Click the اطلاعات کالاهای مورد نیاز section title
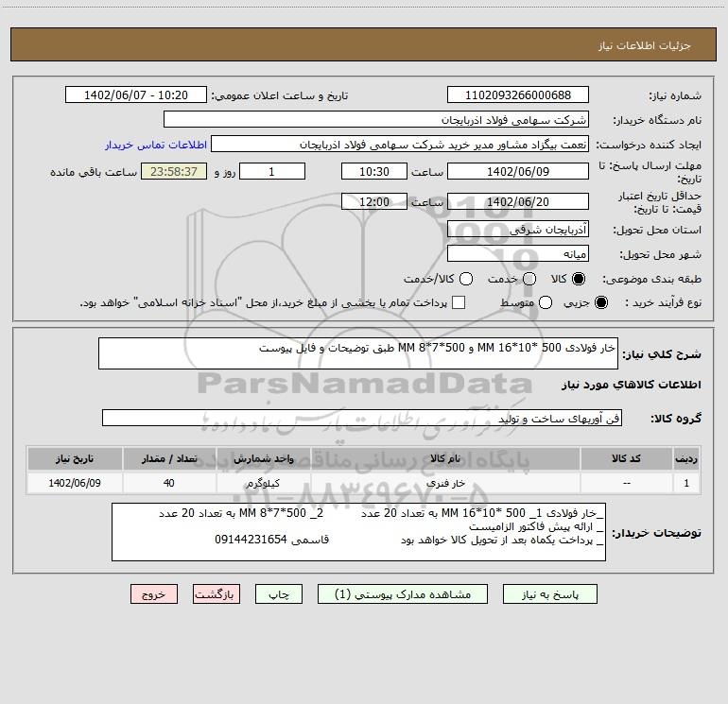 click(632, 385)
